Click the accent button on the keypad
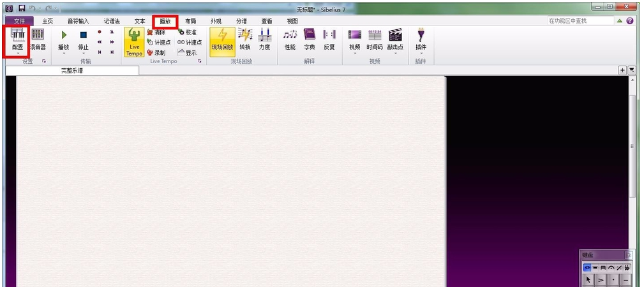The width and height of the screenshot is (644, 287). [x=601, y=280]
